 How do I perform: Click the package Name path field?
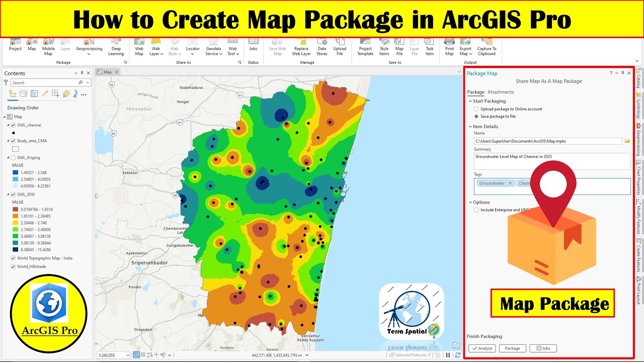548,141
